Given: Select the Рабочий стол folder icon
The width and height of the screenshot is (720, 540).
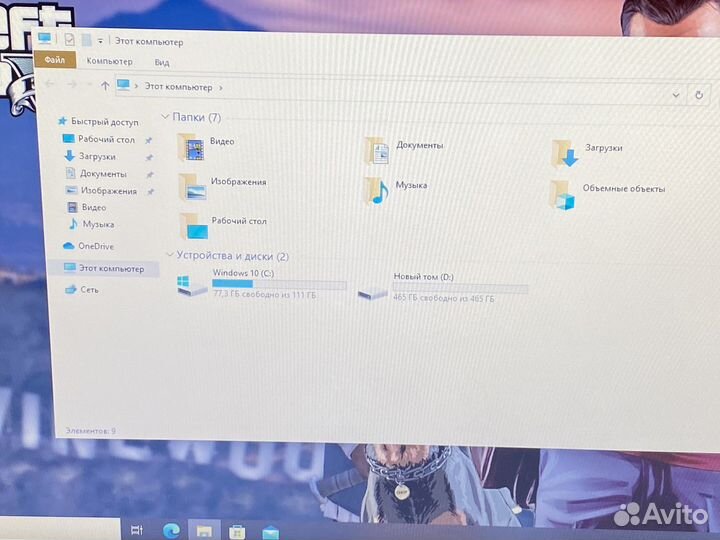Looking at the screenshot, I should 195,227.
